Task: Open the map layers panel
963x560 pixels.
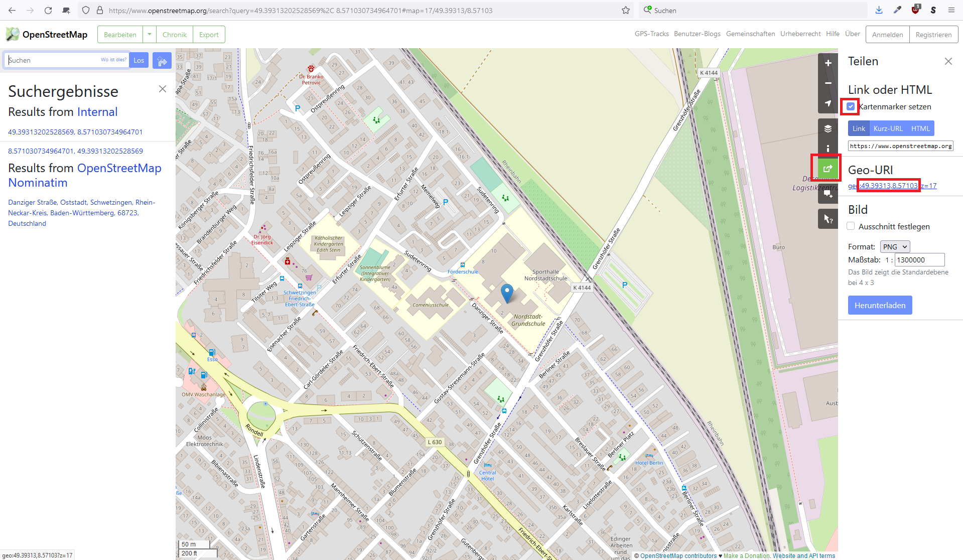Action: pos(828,128)
